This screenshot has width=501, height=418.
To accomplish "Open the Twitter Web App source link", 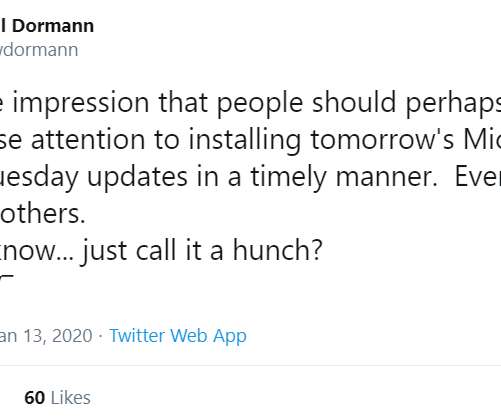I will pyautogui.click(x=178, y=336).
